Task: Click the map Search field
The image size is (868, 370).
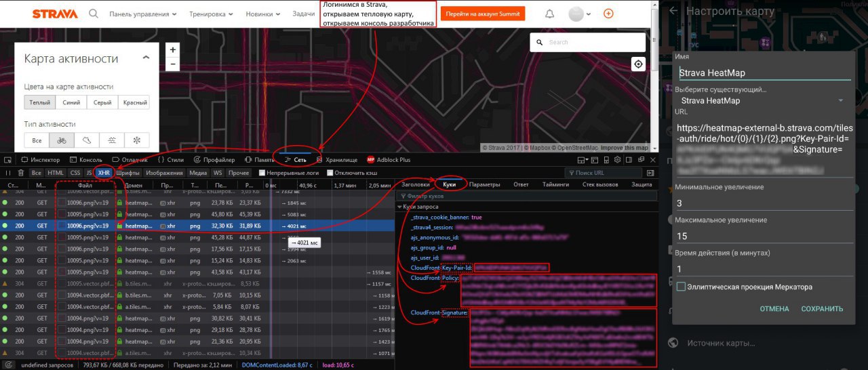Action: (x=587, y=42)
